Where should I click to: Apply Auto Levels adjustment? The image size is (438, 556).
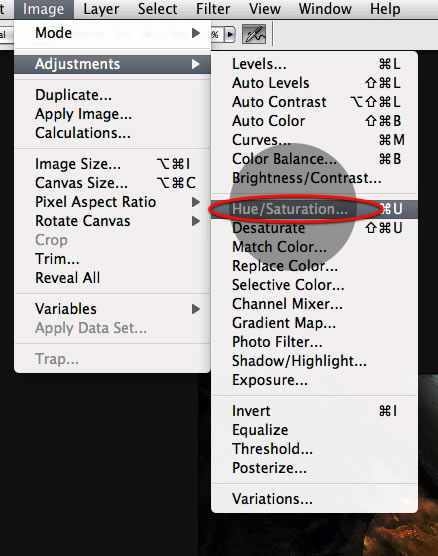(x=314, y=83)
